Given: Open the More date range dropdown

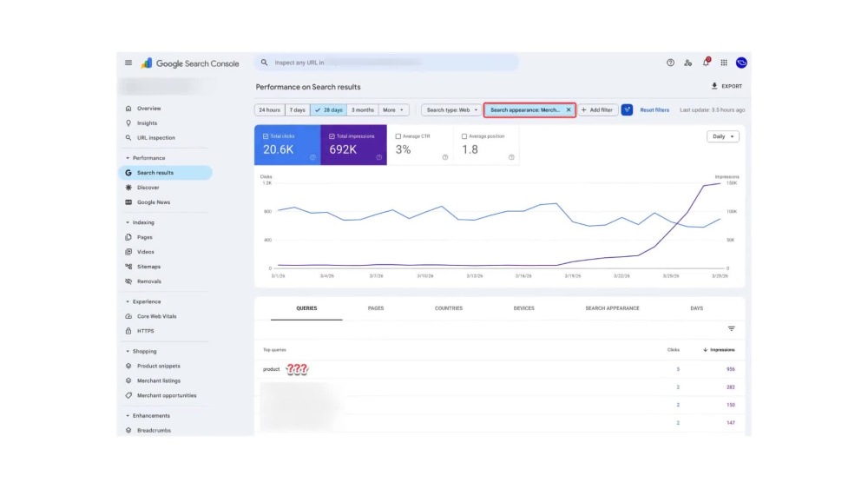Looking at the screenshot, I should click(393, 109).
